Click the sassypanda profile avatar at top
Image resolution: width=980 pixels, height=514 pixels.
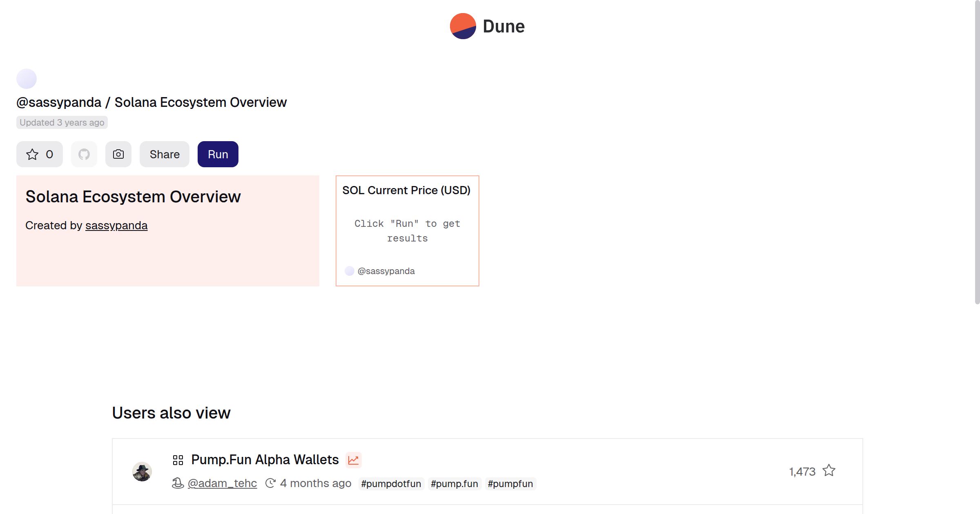coord(27,79)
